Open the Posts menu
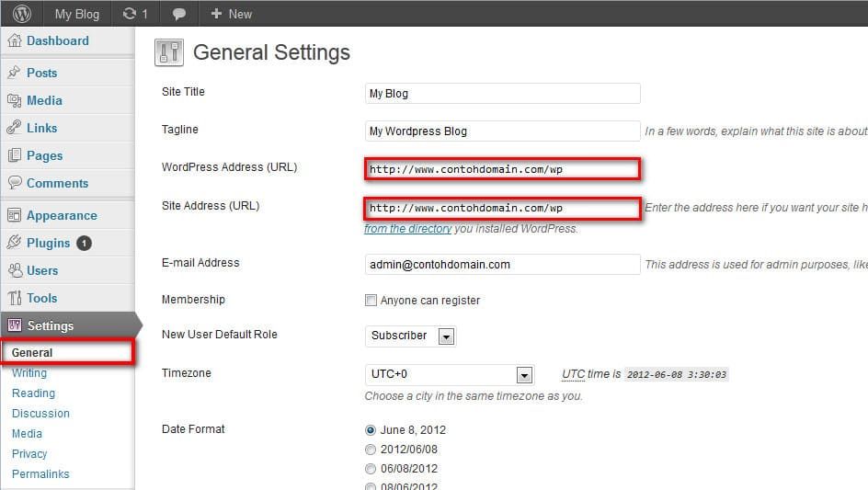The image size is (868, 490). [42, 73]
